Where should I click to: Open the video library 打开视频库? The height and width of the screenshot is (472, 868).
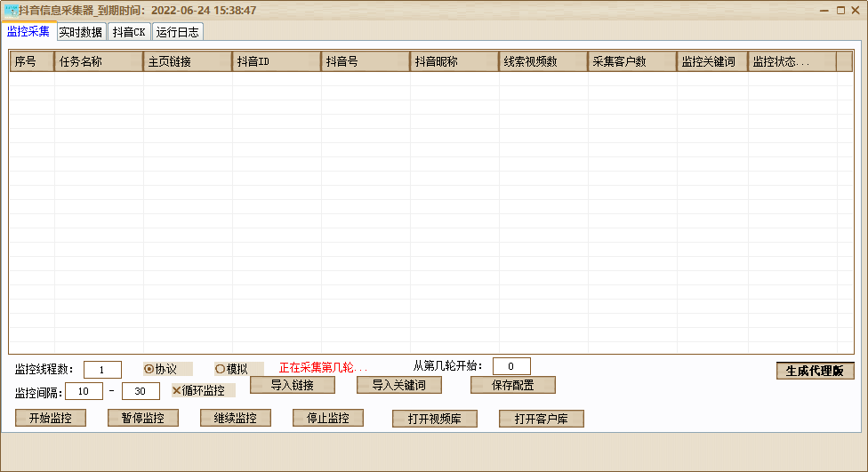coord(435,419)
